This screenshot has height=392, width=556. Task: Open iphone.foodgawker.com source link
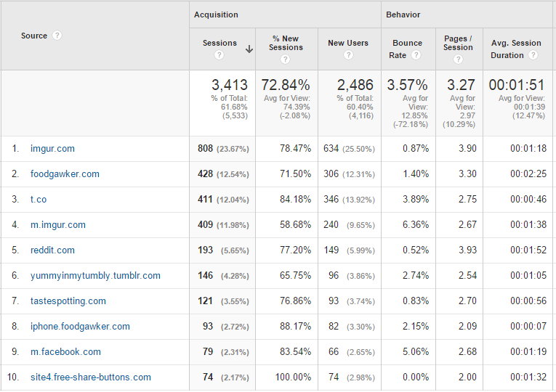[x=80, y=326]
